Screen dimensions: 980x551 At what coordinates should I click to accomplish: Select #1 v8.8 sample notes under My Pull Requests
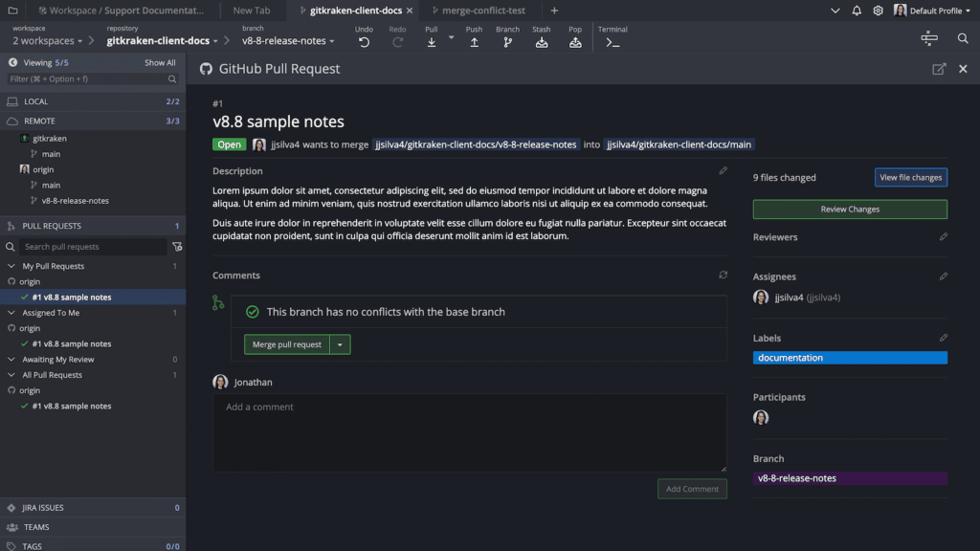click(x=93, y=298)
